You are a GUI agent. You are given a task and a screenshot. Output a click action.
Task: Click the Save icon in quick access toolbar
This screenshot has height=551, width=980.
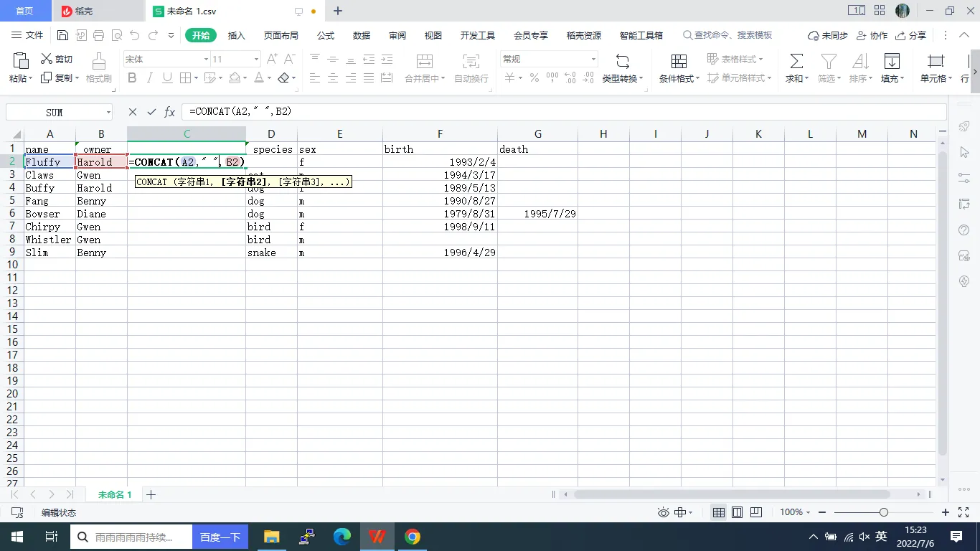(x=62, y=35)
